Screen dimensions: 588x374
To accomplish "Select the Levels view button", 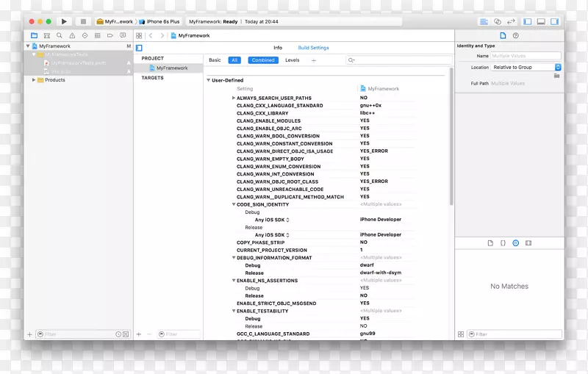I will 292,60.
